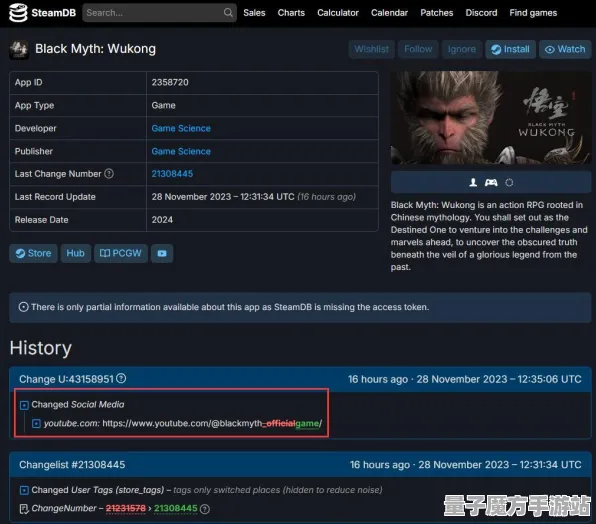Click 28 November 2023 – 12:31:34 UTC changelist timestamp

pyautogui.click(x=499, y=465)
